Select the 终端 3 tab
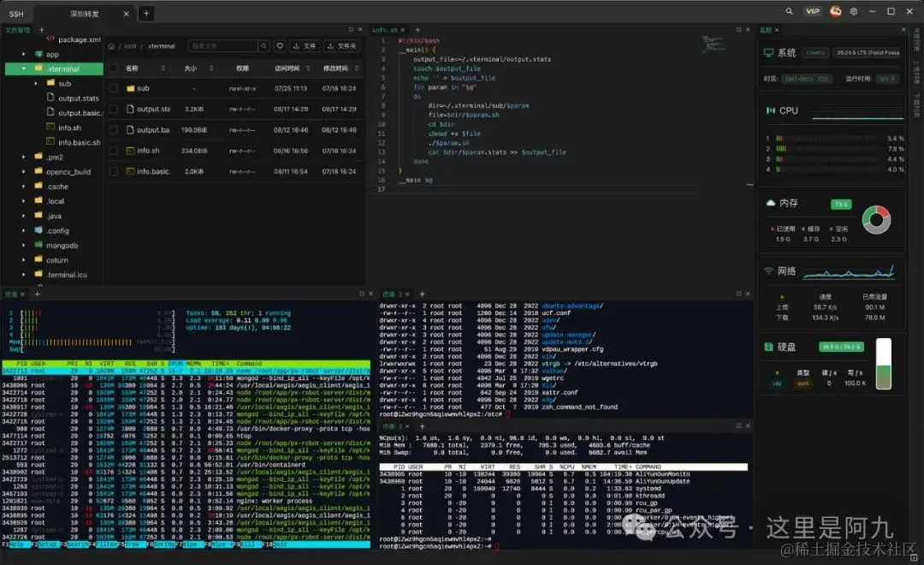 [x=393, y=425]
